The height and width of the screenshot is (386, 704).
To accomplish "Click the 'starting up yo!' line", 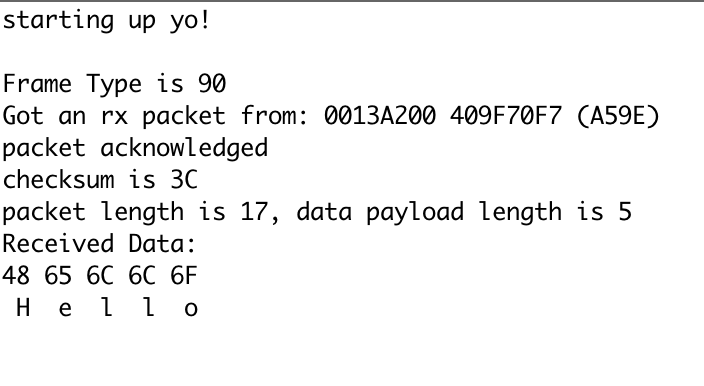I will [106, 21].
